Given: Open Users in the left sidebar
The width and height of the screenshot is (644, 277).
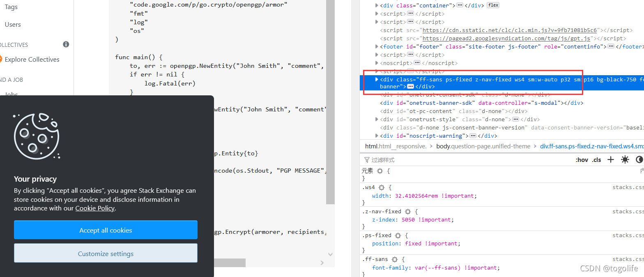Looking at the screenshot, I should click(x=13, y=25).
